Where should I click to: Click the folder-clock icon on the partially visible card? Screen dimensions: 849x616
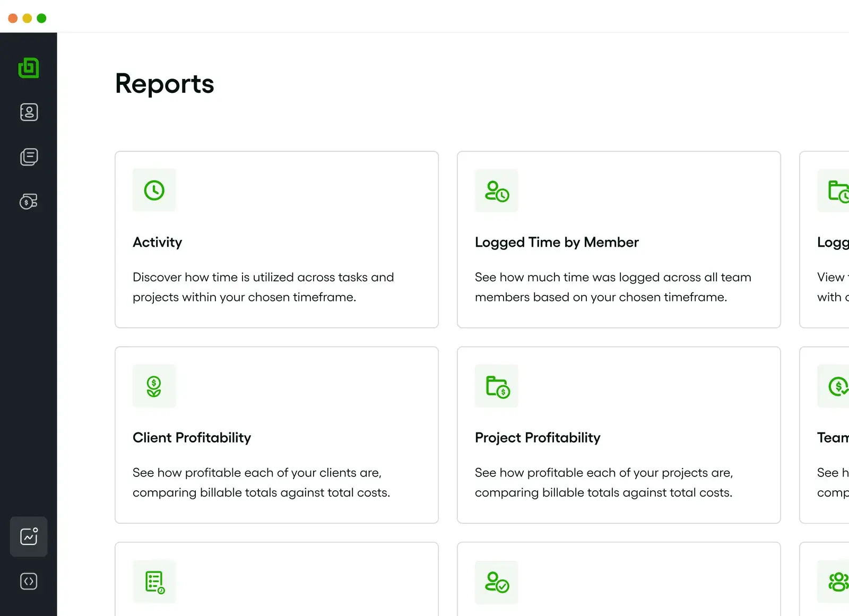[x=838, y=190]
